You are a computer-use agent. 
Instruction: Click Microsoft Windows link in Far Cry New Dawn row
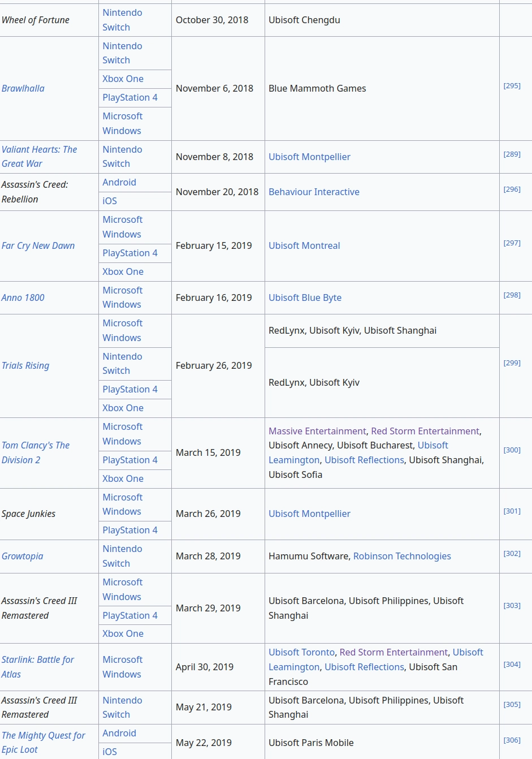click(122, 227)
